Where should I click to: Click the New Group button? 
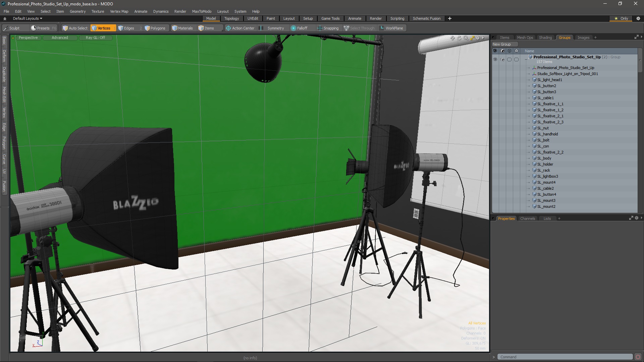pos(504,44)
